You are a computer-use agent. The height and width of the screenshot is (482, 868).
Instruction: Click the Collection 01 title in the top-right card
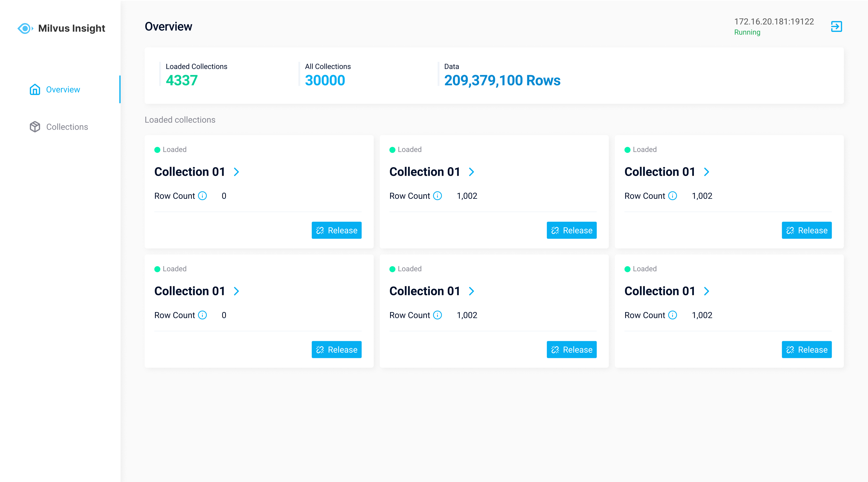click(x=660, y=172)
